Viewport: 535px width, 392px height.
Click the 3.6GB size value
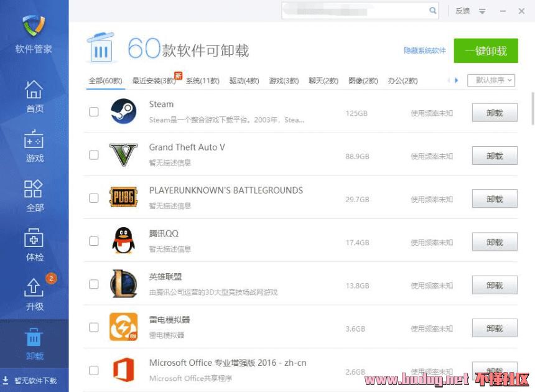pyautogui.click(x=355, y=329)
